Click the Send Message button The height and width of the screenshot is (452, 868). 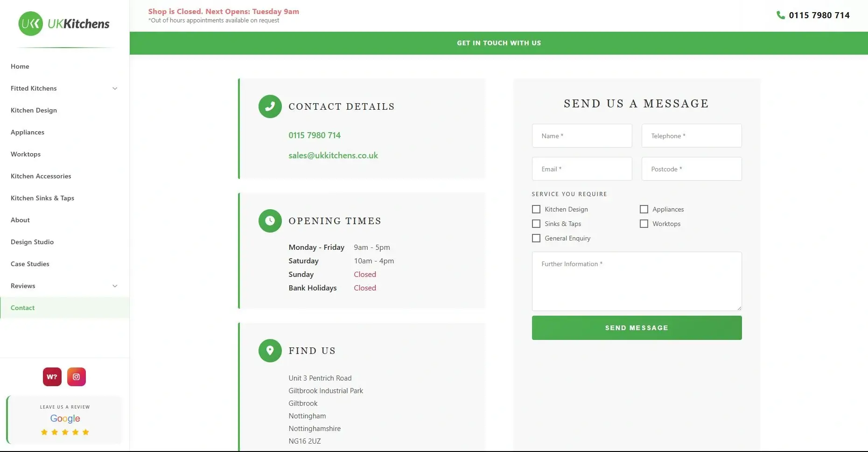coord(637,328)
